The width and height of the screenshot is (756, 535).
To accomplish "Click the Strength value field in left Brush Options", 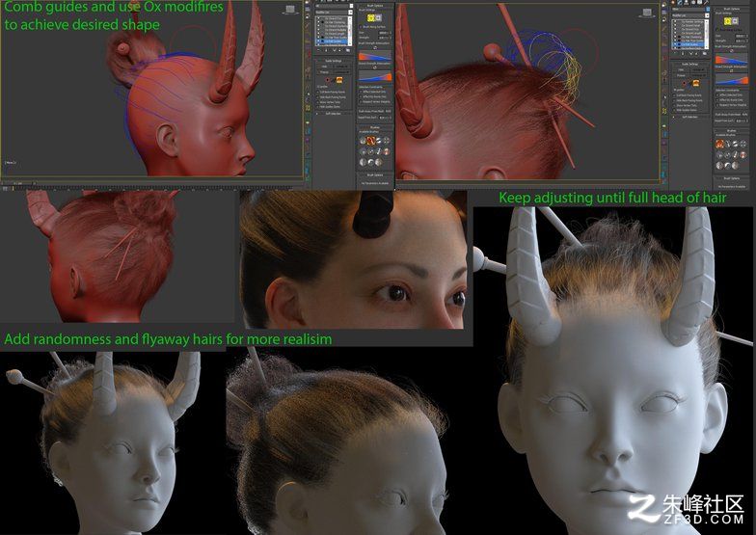I will tap(384, 38).
